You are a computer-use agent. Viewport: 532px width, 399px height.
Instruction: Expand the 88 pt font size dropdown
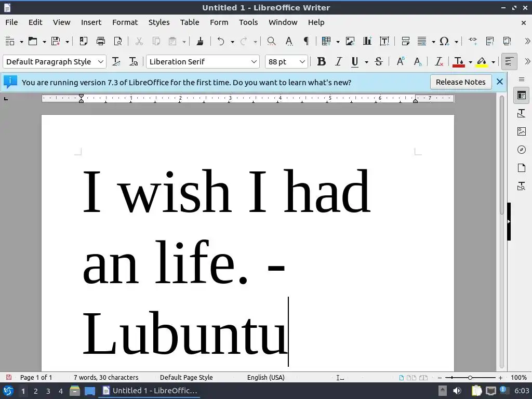(302, 62)
